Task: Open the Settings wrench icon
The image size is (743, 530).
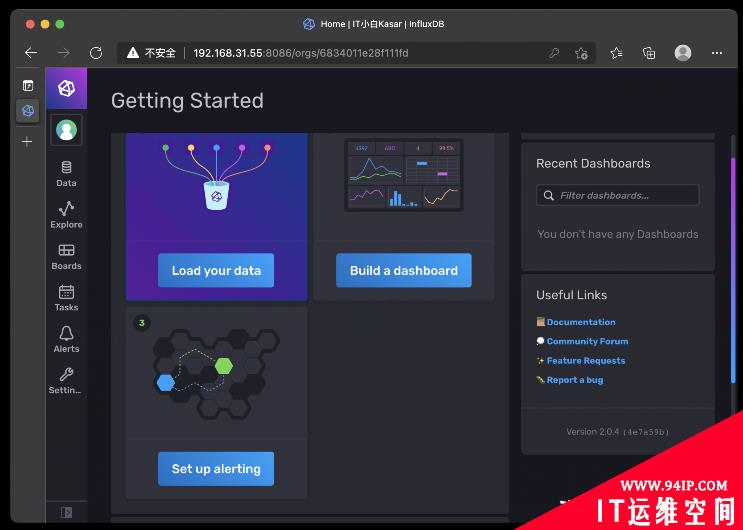Action: [66, 374]
